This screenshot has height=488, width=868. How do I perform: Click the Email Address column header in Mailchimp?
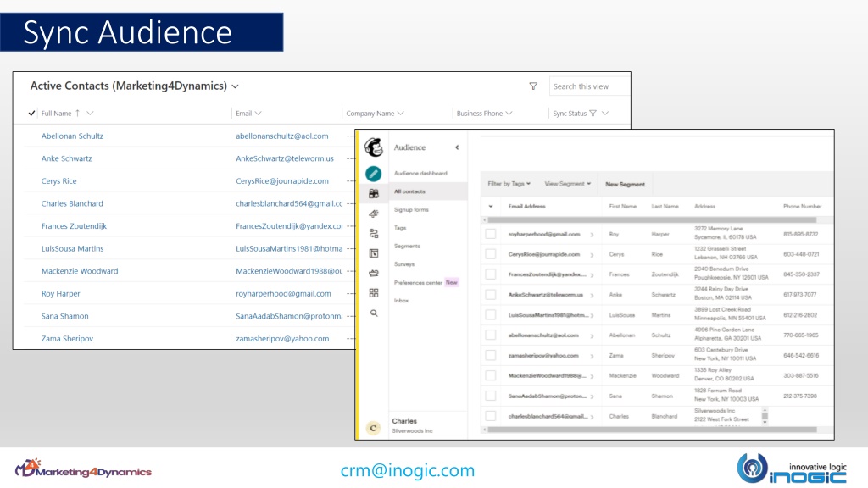point(526,207)
